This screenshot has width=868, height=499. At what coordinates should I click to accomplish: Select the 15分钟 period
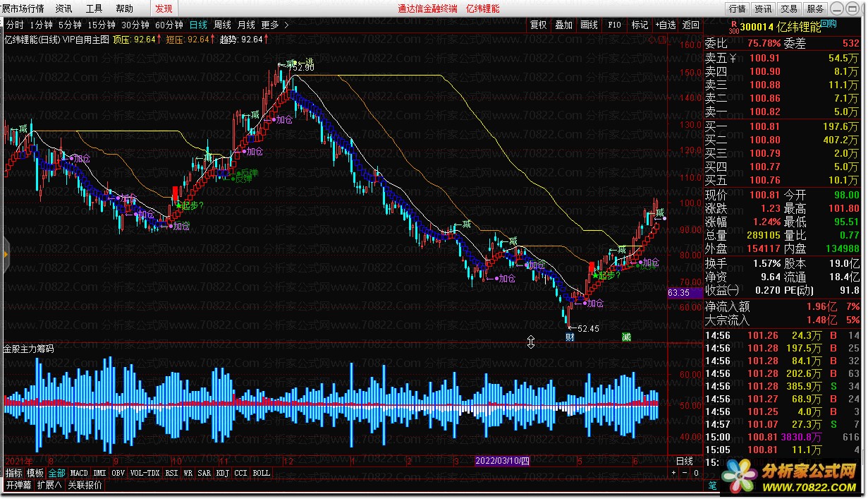pos(101,25)
